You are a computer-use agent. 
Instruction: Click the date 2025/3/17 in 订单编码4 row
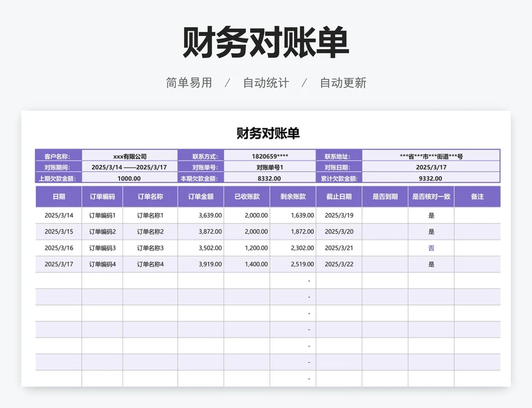point(59,264)
